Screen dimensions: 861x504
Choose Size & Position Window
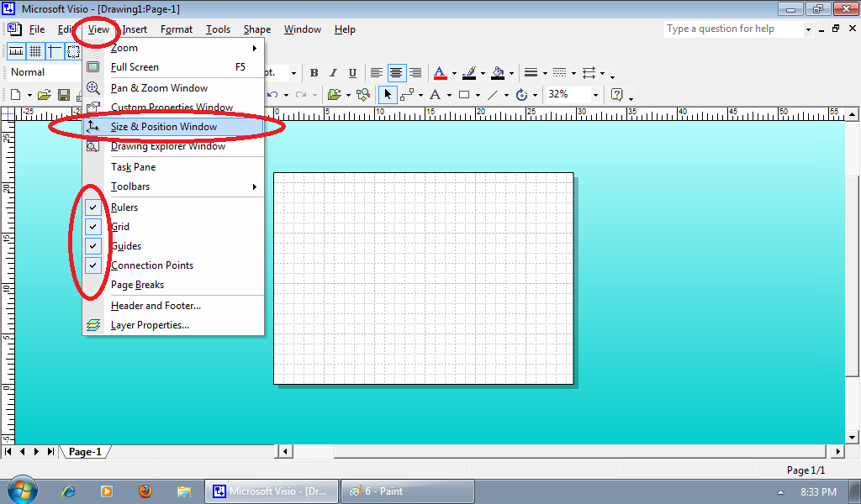[175, 127]
